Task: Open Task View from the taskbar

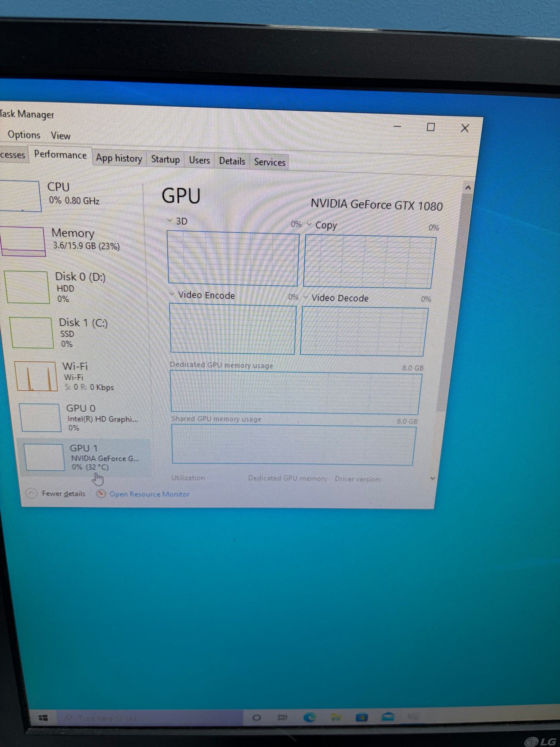Action: [x=283, y=717]
